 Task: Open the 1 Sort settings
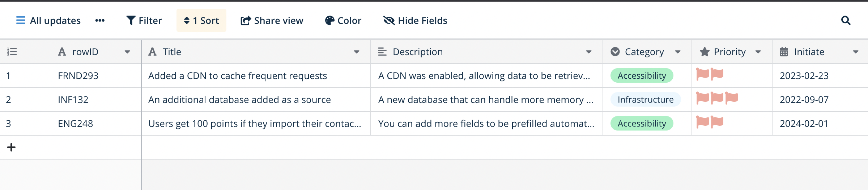pyautogui.click(x=201, y=21)
